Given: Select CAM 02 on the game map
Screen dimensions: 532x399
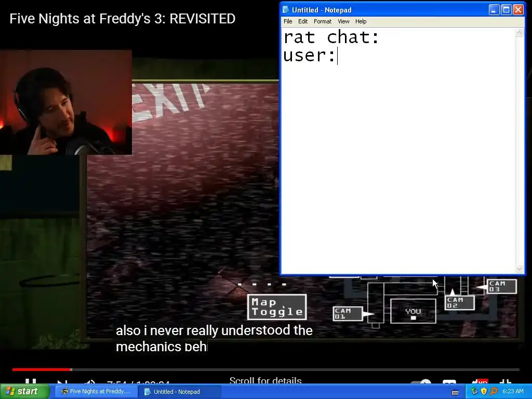Looking at the screenshot, I should tap(459, 302).
